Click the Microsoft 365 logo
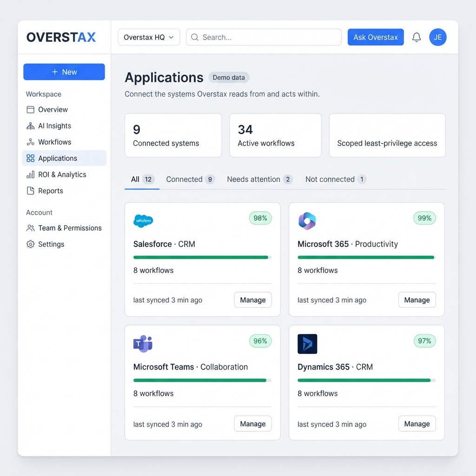The image size is (476, 476). (x=307, y=221)
